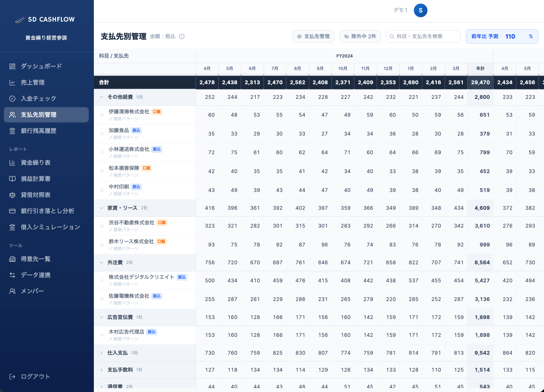544x392 pixels.
Task: Click the x icon beside 木村広告代理店
Action: point(102,335)
